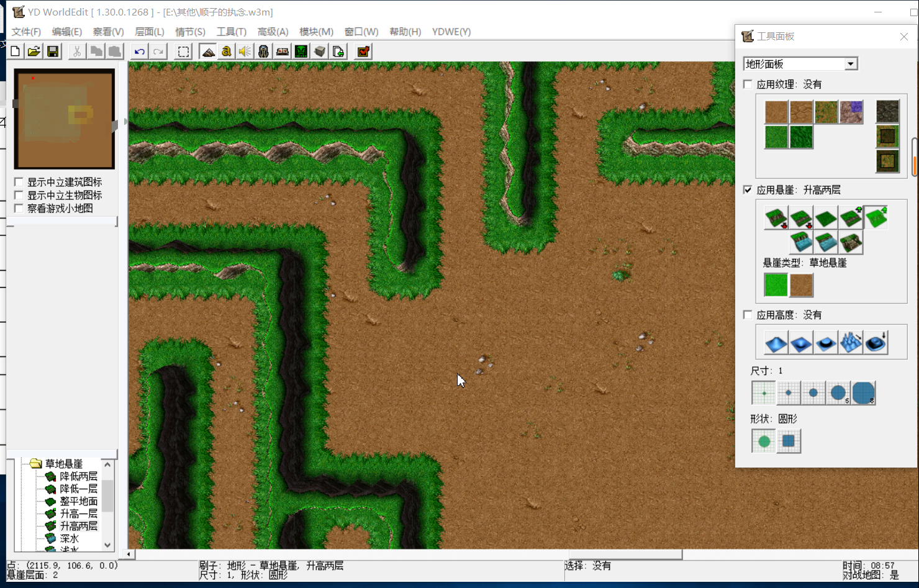Select 整平地面 in the brush list

78,501
